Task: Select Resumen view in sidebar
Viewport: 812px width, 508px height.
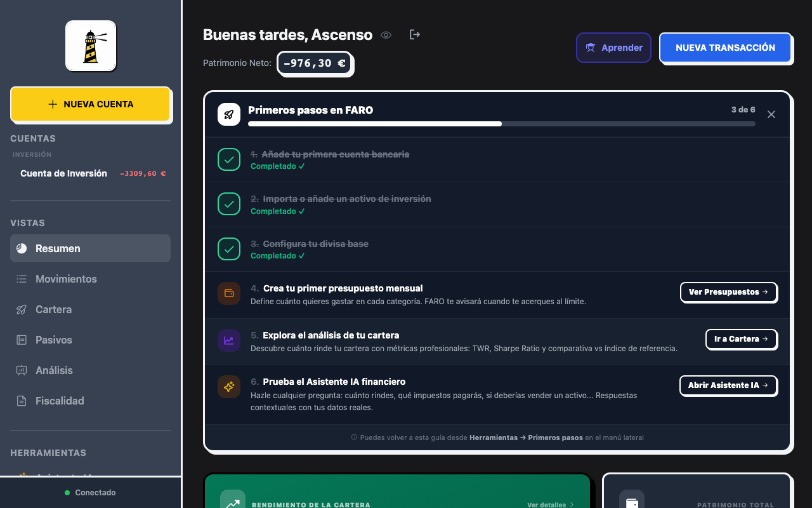Action: pos(90,248)
